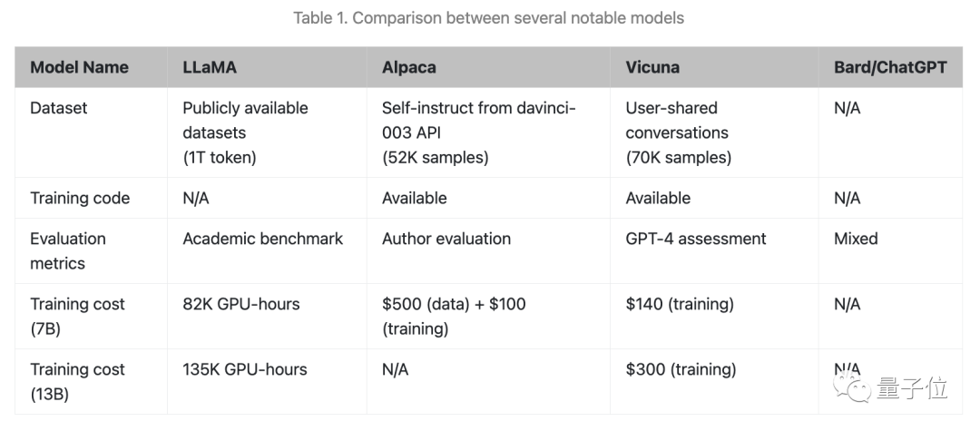Click the Evaluation metrics row label
The height and width of the screenshot is (431, 980).
tap(68, 250)
